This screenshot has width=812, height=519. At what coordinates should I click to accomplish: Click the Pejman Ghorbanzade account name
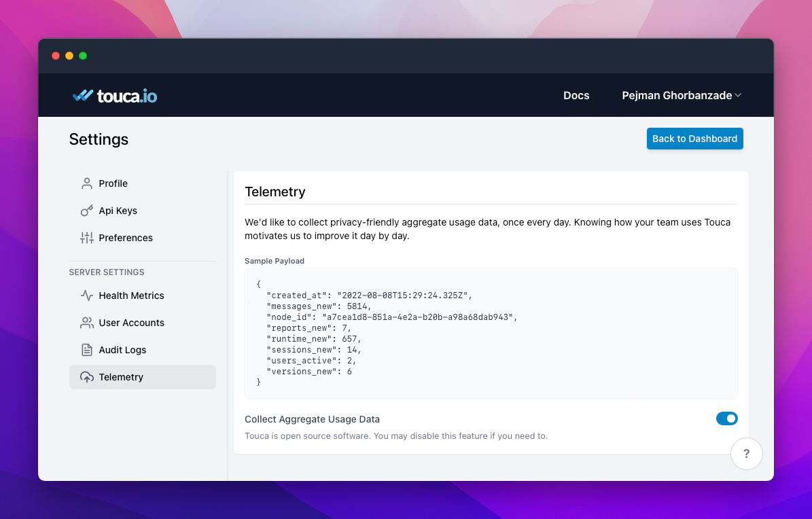(677, 95)
